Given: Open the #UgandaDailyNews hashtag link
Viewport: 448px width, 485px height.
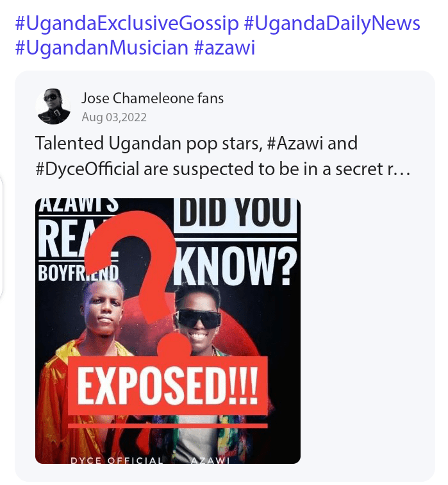Looking at the screenshot, I should coord(332,24).
